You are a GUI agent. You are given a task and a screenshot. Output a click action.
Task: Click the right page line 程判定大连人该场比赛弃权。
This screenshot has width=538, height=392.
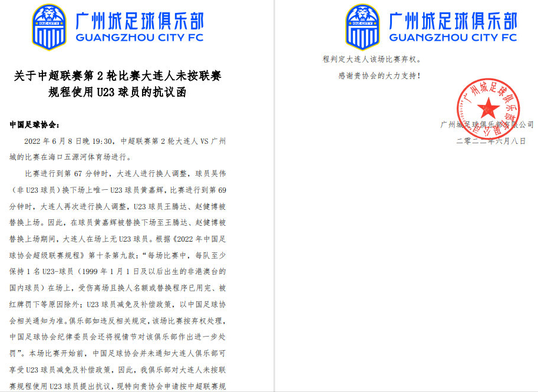[x=372, y=60]
